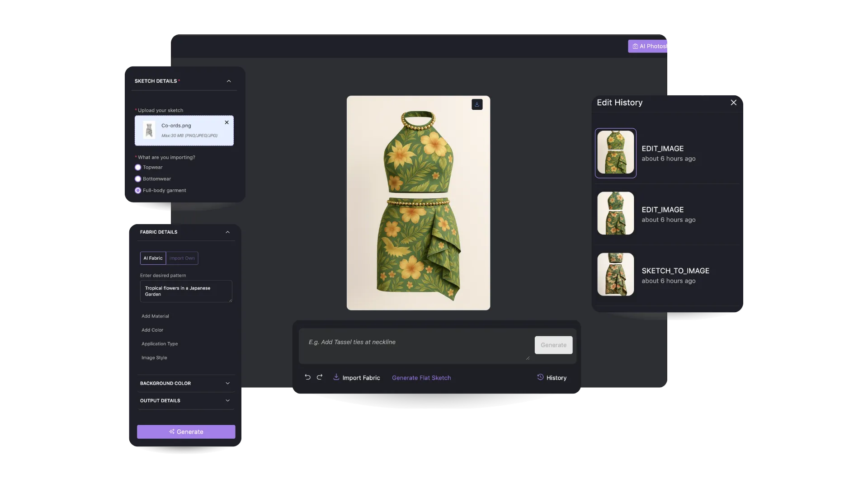Click the purple Generate button

coord(186,432)
